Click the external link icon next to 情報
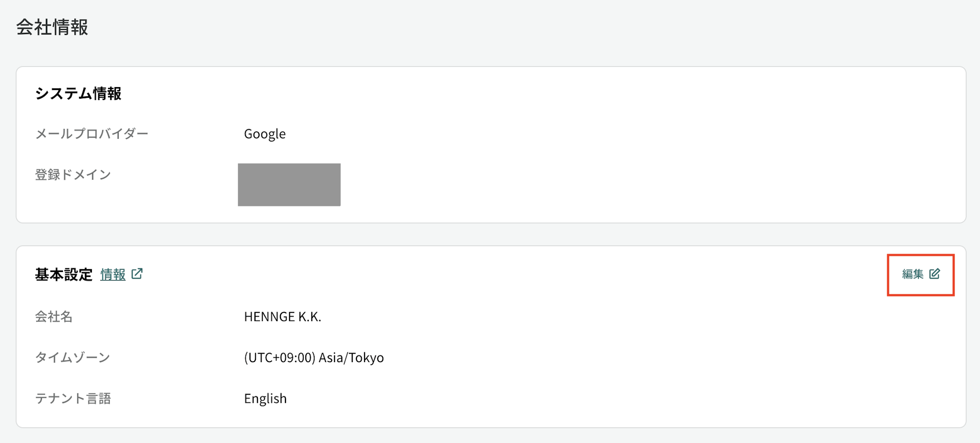 137,274
